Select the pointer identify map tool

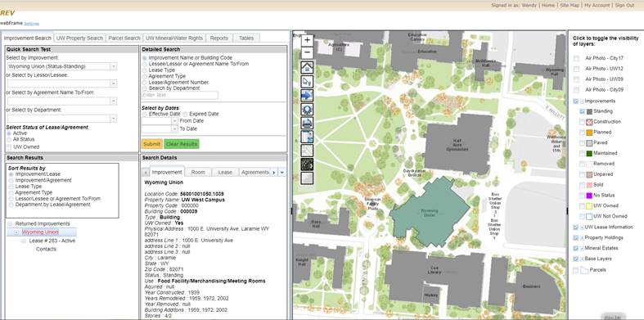[x=307, y=81]
